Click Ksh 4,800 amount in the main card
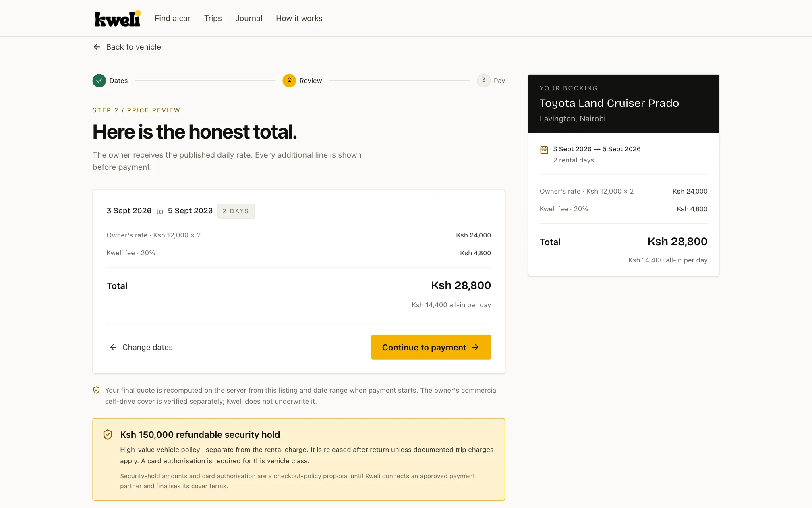 pyautogui.click(x=475, y=253)
